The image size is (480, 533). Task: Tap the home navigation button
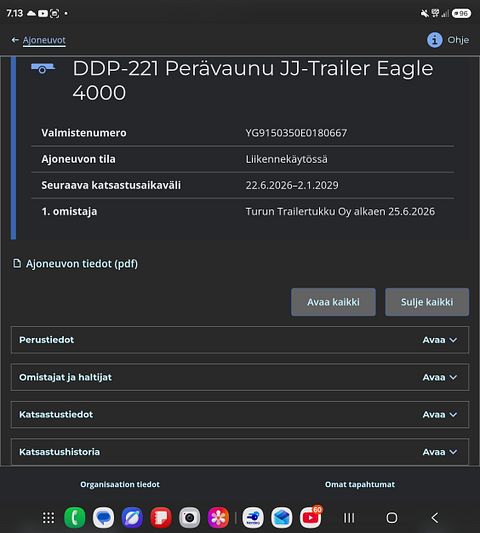[x=392, y=518]
